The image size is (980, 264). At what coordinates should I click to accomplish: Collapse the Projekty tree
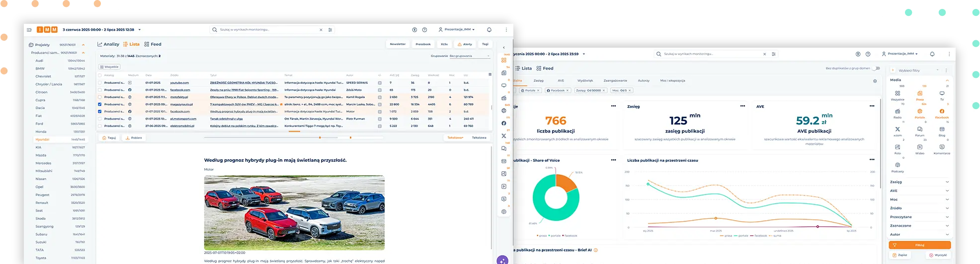pos(83,45)
